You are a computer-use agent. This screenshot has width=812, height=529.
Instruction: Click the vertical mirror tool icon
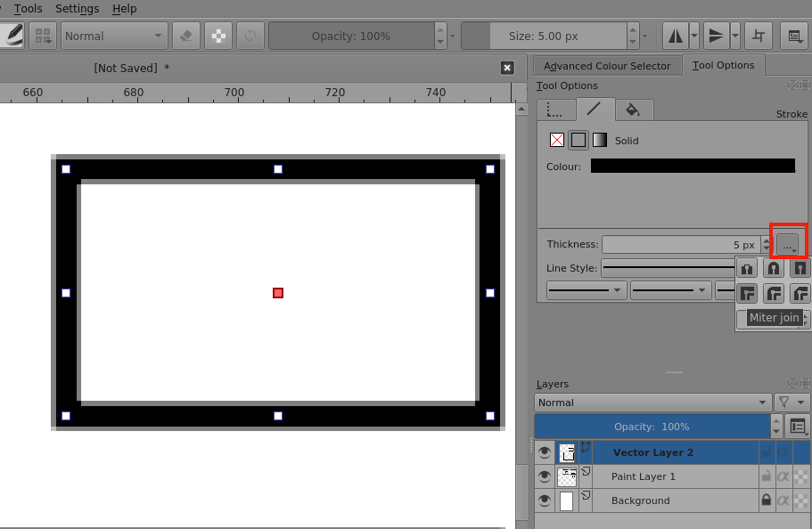point(715,36)
